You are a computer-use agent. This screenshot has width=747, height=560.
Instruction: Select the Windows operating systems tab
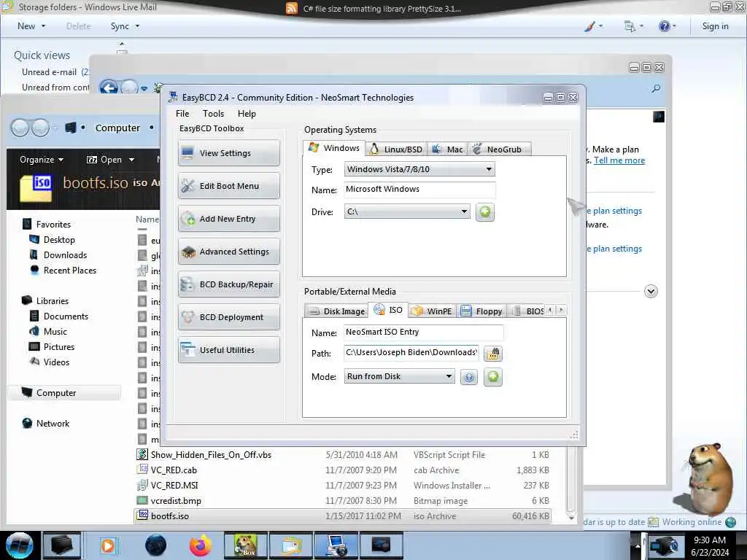click(x=334, y=147)
